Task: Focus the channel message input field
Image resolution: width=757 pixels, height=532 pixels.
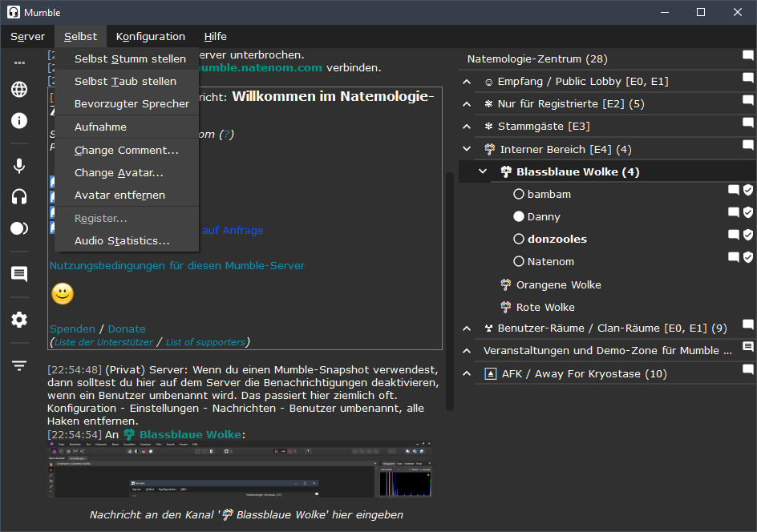Action: (x=246, y=514)
